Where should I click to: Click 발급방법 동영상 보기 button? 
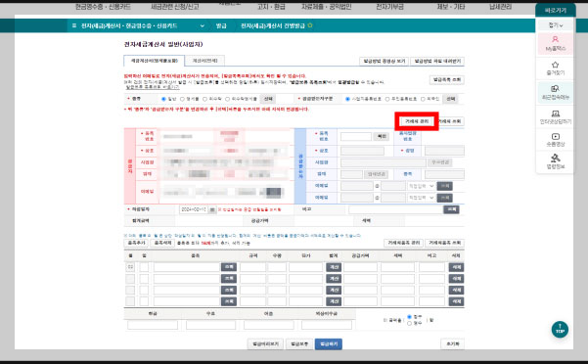click(384, 61)
